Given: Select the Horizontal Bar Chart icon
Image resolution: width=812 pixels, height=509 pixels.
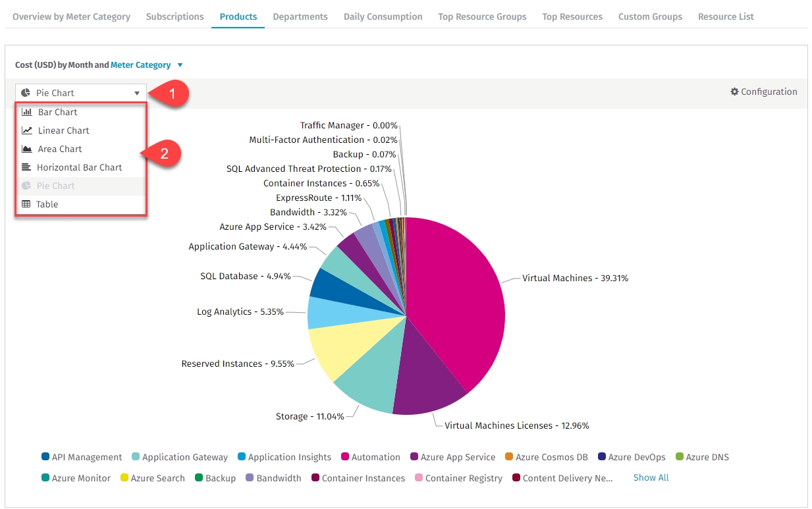Looking at the screenshot, I should (26, 167).
